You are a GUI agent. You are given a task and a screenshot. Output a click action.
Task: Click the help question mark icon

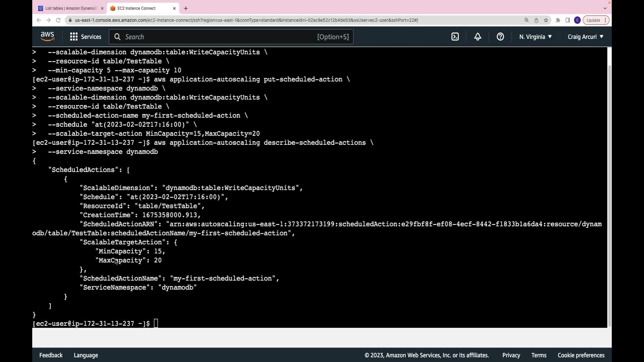(x=500, y=37)
